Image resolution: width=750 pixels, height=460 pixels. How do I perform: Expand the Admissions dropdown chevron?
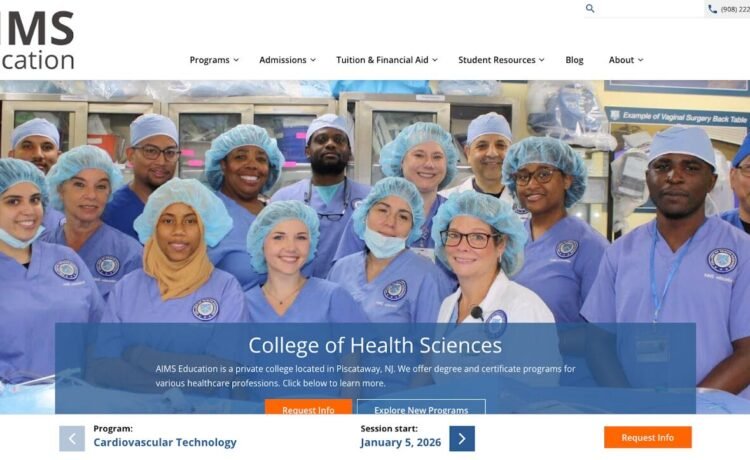coord(313,60)
